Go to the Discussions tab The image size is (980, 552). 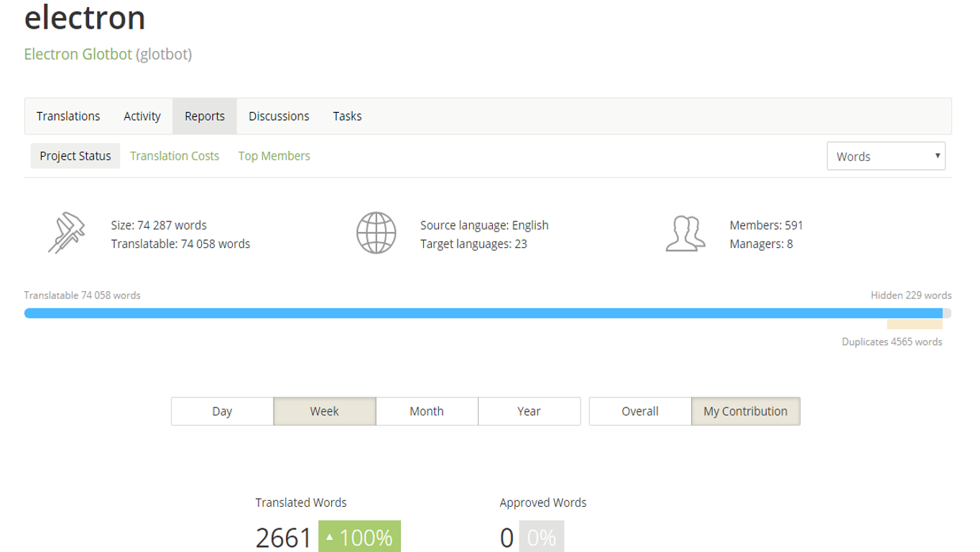point(279,116)
